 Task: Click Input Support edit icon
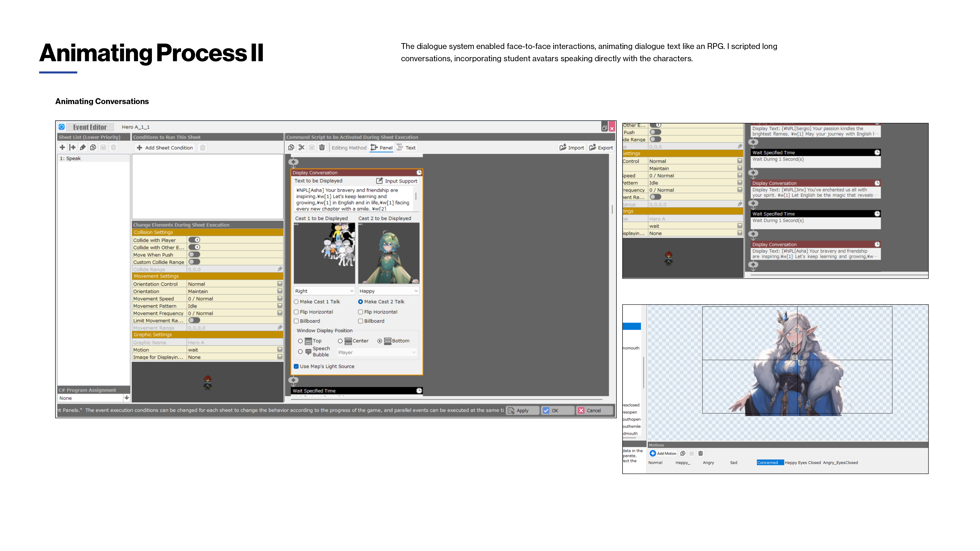click(379, 181)
